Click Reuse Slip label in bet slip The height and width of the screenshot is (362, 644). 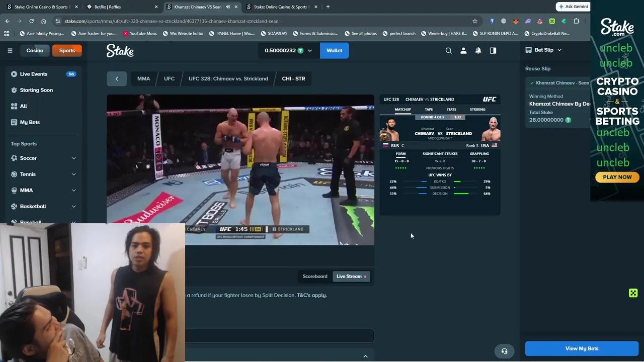pyautogui.click(x=538, y=68)
